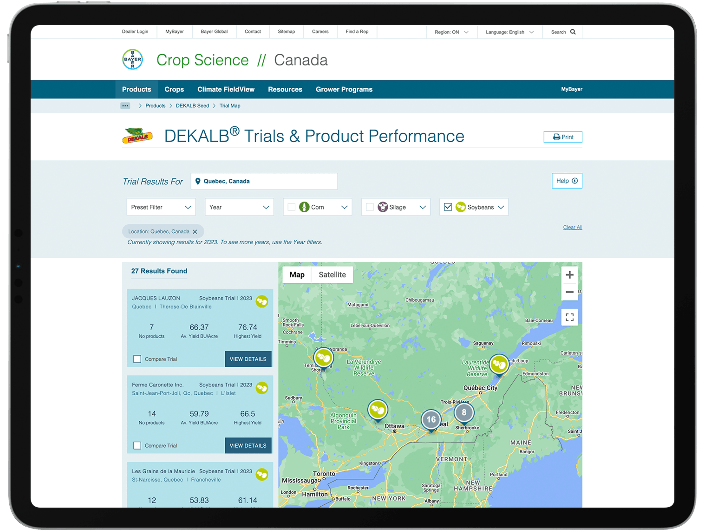Viewport: 704px width, 530px height.
Task: Click soybean map marker near Saguenay
Action: click(499, 365)
